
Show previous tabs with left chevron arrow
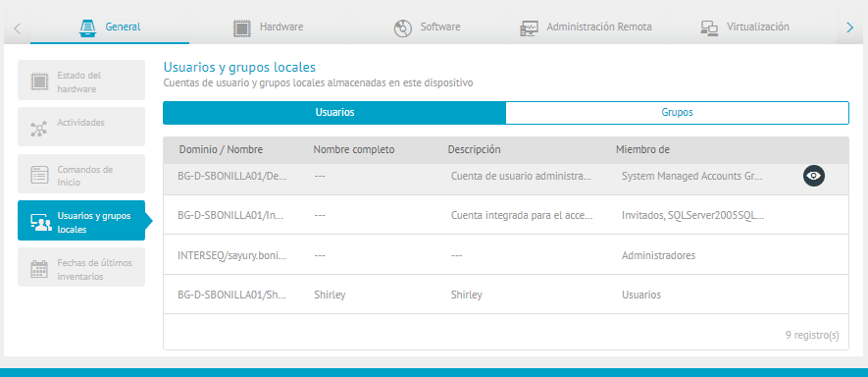tap(17, 27)
